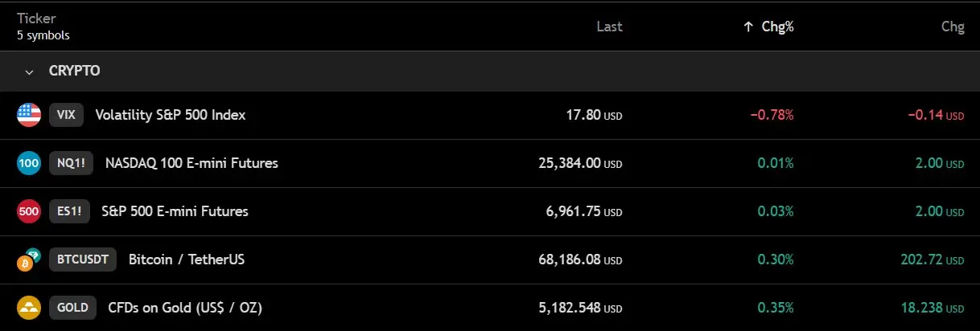
Task: Sort by the Last column header
Action: click(609, 27)
